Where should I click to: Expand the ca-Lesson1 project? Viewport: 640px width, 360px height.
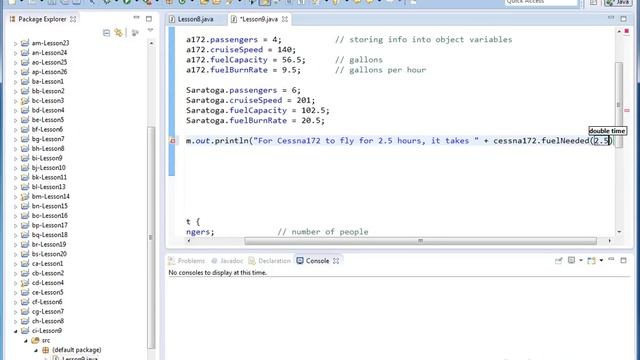16,264
